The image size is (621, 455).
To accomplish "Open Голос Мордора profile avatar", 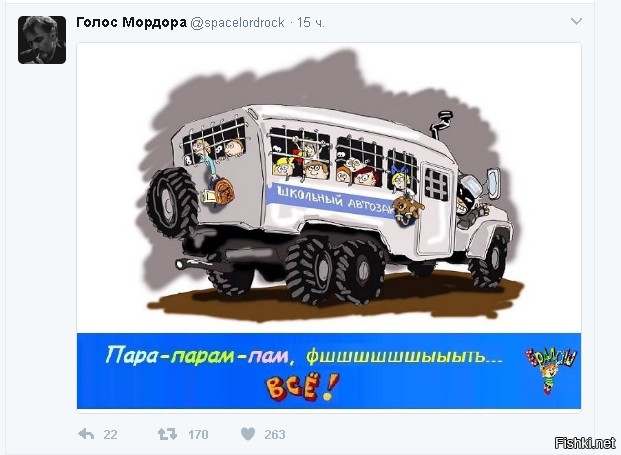I will [x=42, y=40].
